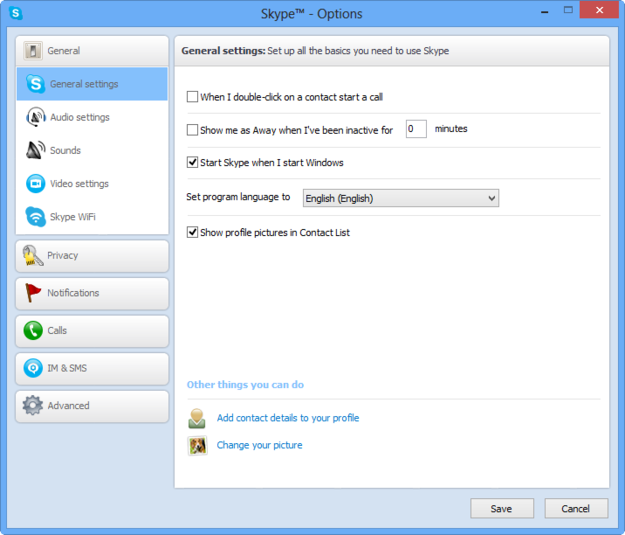Click the Skype logo in title bar
The image size is (625, 535).
16,13
